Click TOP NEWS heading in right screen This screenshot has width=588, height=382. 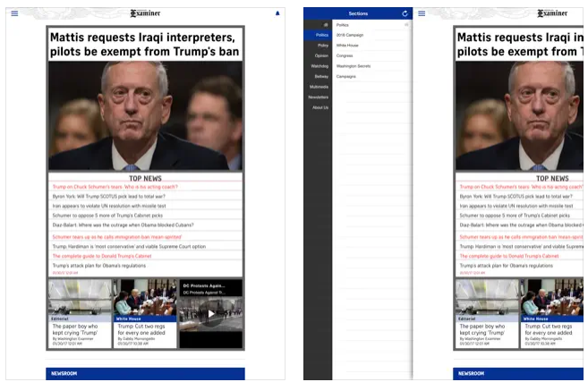(x=552, y=178)
